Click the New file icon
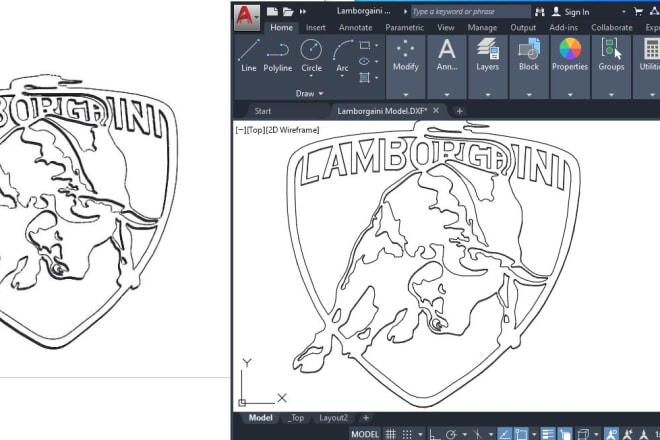The height and width of the screenshot is (440, 660). click(x=272, y=12)
